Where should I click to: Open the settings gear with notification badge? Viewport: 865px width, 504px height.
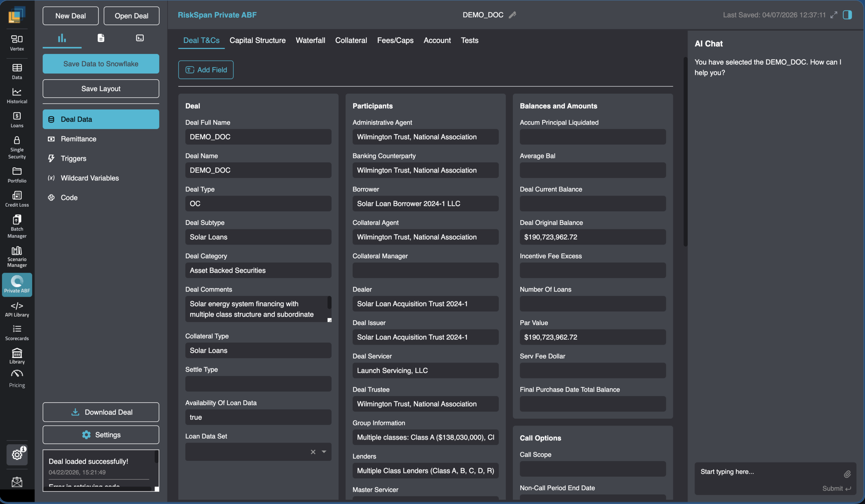click(17, 454)
